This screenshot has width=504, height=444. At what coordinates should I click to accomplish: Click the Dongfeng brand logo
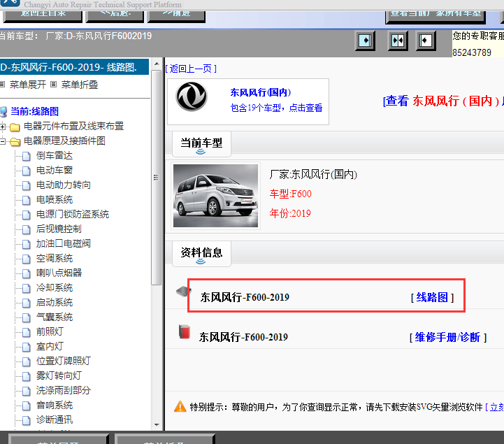tap(192, 96)
